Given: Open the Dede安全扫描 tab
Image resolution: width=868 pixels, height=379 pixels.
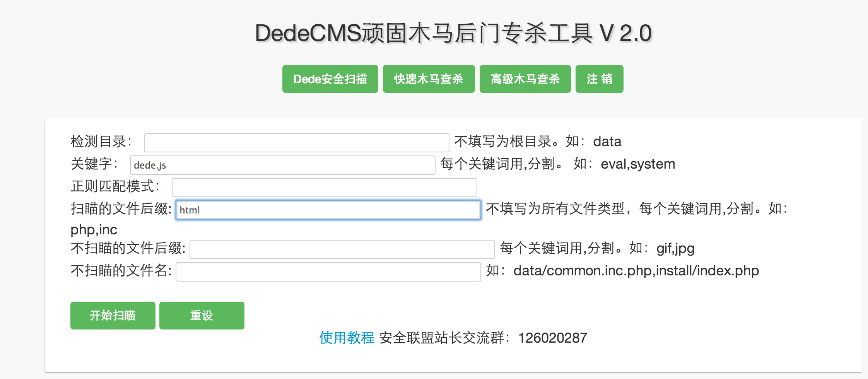Looking at the screenshot, I should (330, 79).
